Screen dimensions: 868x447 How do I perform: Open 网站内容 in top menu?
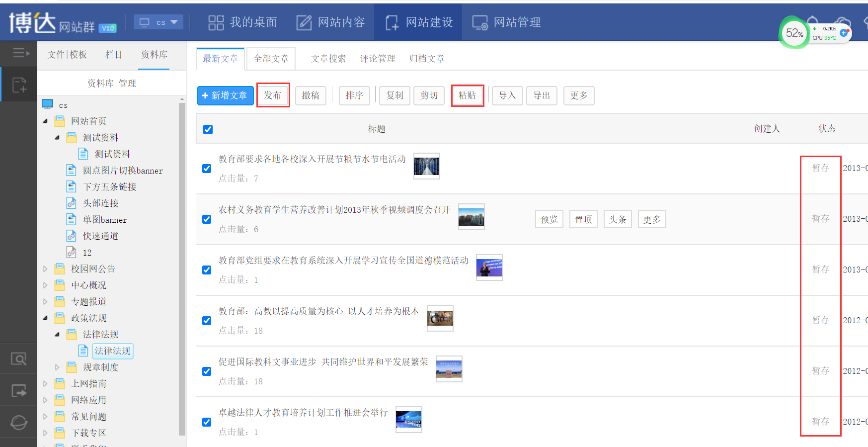(331, 22)
